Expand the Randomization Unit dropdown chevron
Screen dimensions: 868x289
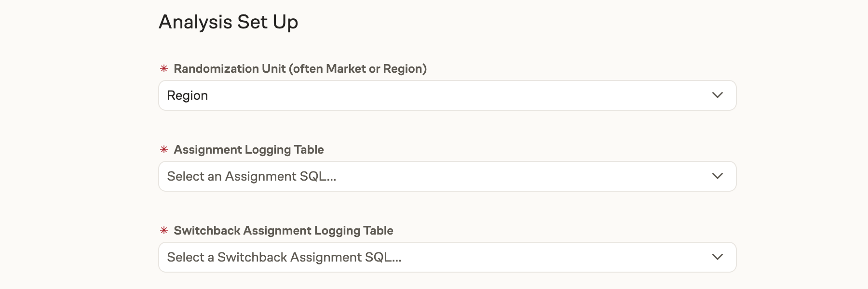[x=717, y=95]
